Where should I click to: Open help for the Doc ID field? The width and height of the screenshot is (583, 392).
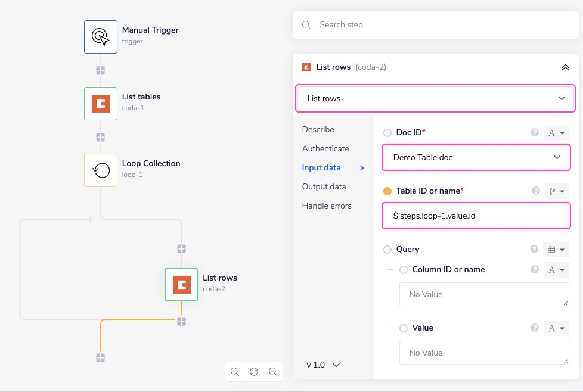535,132
